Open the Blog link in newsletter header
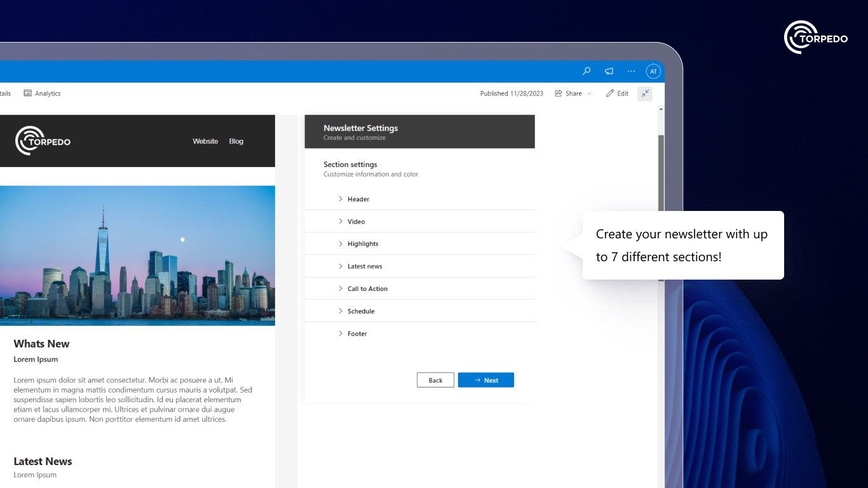This screenshot has width=868, height=488. coord(236,141)
